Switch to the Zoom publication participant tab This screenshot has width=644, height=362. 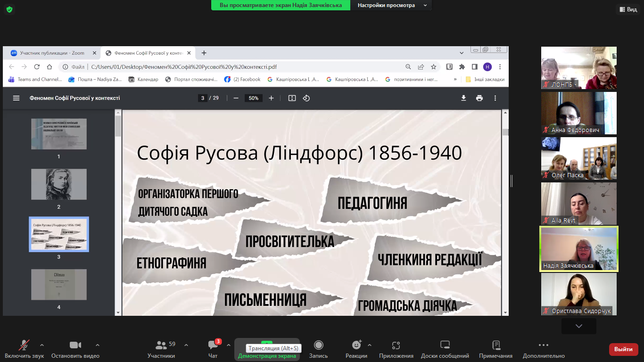tap(52, 53)
